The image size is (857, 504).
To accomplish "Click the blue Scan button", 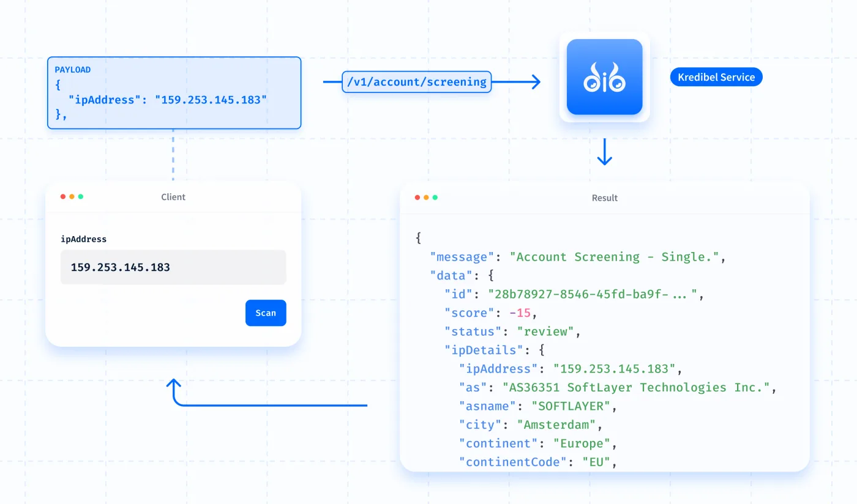I will (x=266, y=313).
